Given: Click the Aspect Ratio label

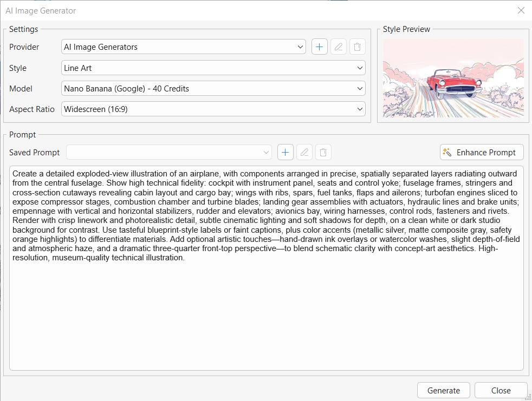Looking at the screenshot, I should (x=32, y=109).
